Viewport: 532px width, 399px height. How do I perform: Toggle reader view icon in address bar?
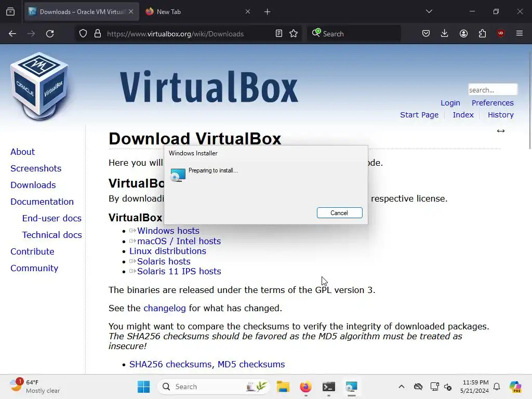tap(279, 34)
